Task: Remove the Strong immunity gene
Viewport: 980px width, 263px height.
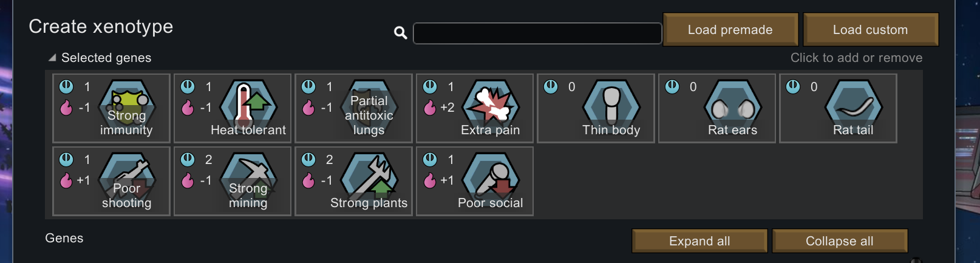Action: [x=111, y=108]
